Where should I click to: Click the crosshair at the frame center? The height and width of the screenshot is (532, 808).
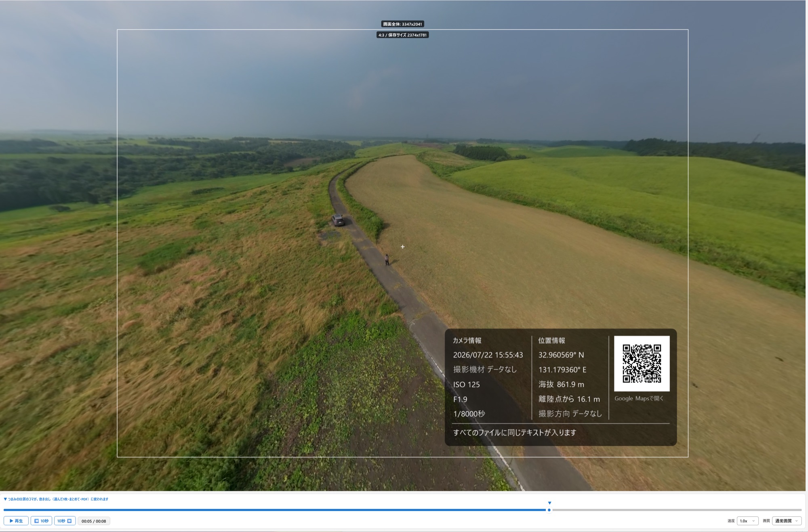402,247
